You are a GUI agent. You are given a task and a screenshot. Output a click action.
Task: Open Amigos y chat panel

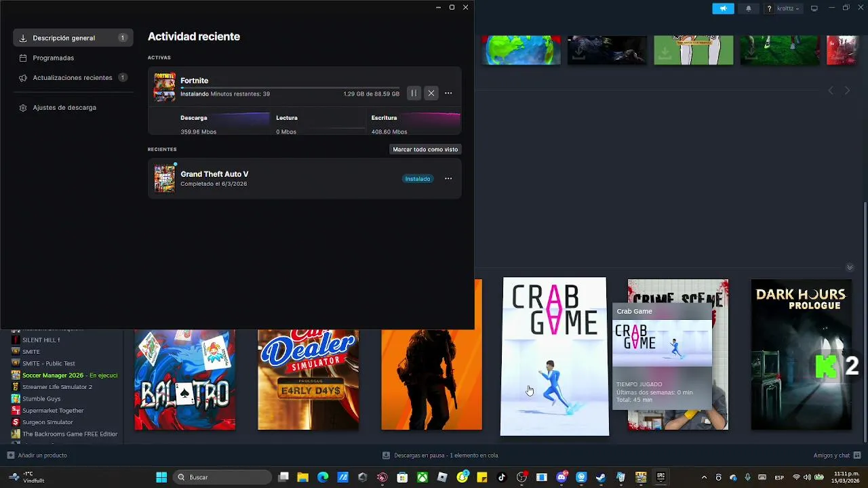(x=837, y=455)
